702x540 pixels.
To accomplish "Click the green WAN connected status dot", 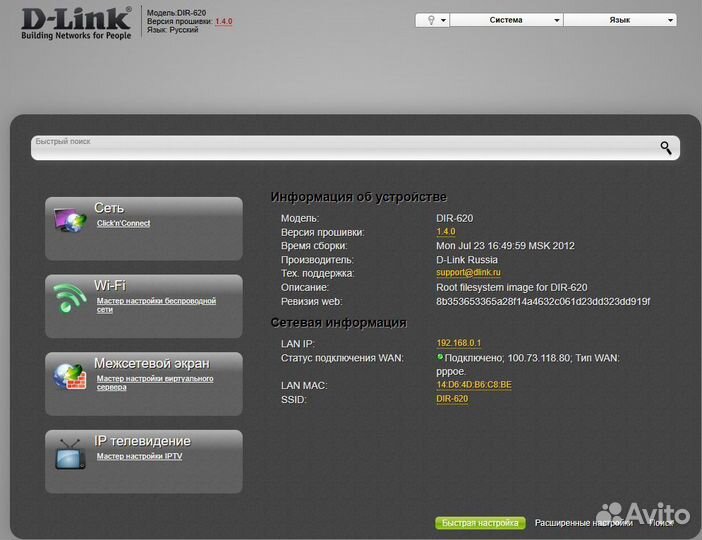I will [x=440, y=357].
